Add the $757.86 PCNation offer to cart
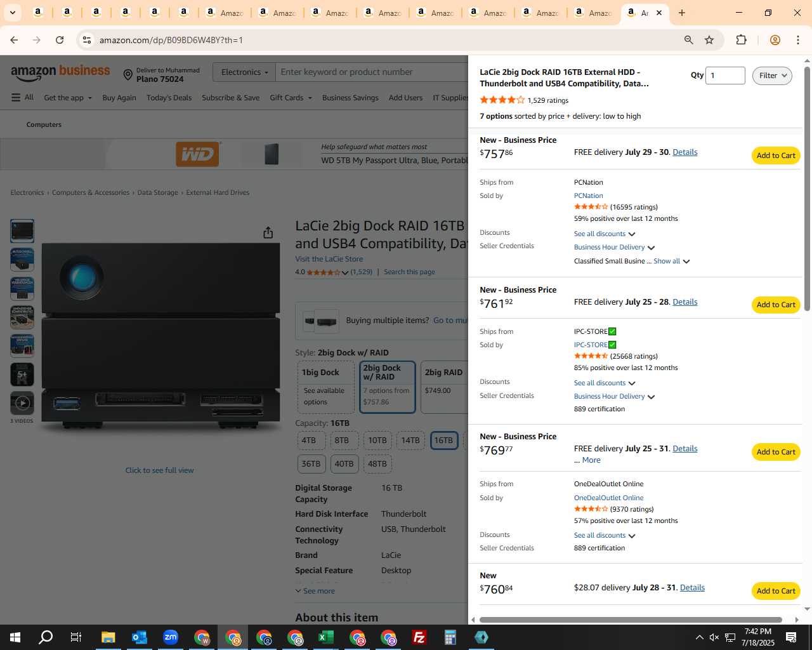 776,156
